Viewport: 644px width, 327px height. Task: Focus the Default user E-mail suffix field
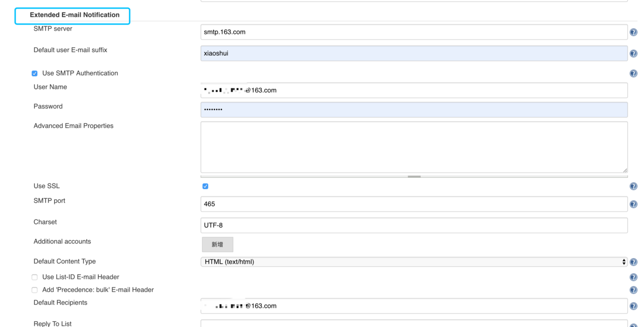click(x=414, y=53)
